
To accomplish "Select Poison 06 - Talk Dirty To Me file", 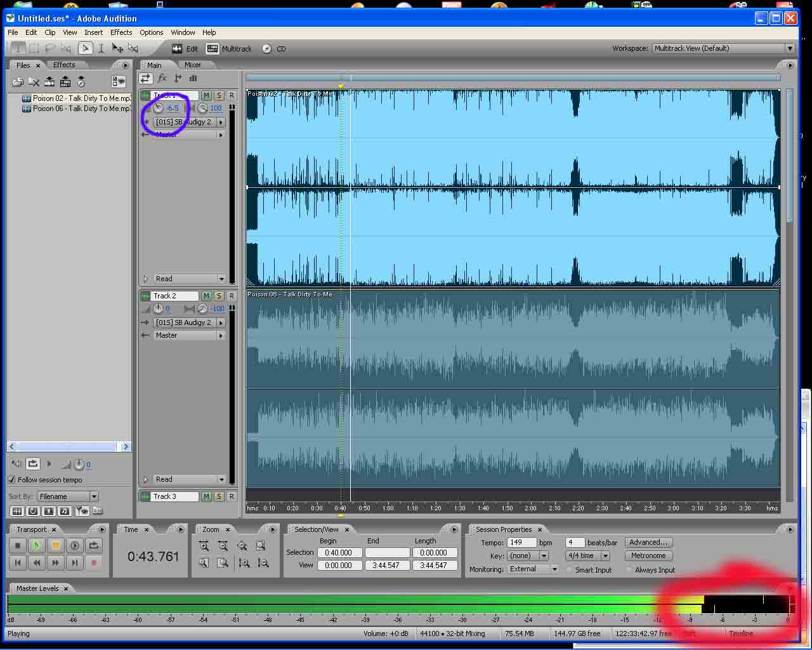I will pos(76,109).
